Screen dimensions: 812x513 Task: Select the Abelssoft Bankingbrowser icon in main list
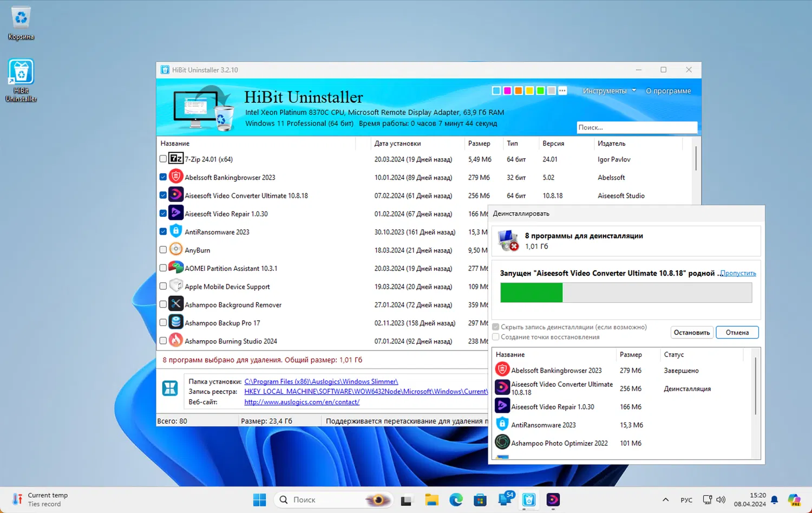[x=176, y=177]
